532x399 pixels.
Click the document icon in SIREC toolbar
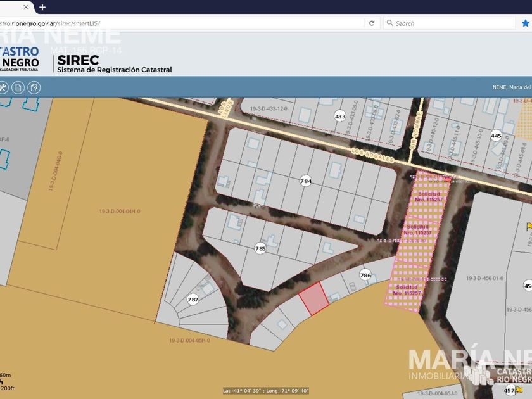tap(18, 87)
